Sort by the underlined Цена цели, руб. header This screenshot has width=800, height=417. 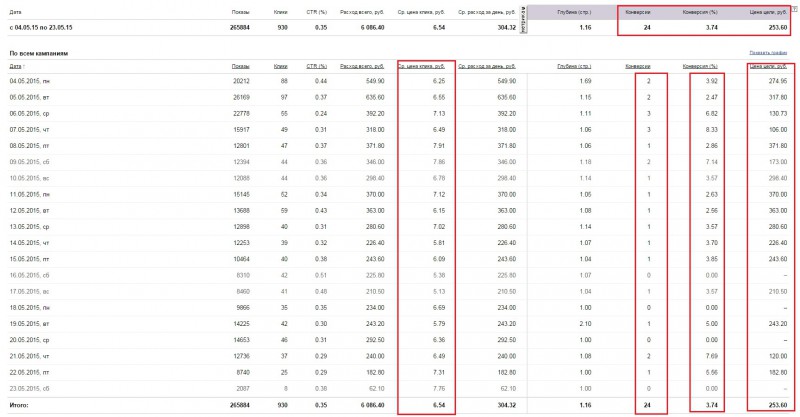768,66
